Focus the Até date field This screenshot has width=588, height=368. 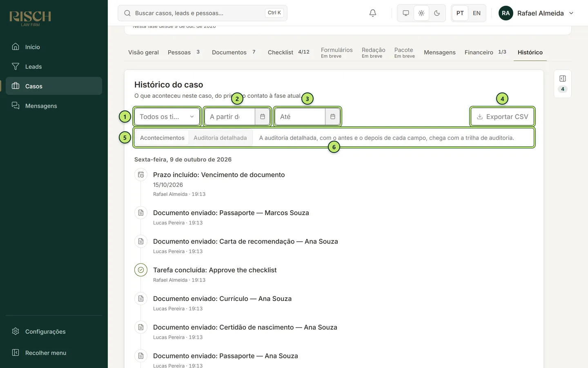coord(300,117)
